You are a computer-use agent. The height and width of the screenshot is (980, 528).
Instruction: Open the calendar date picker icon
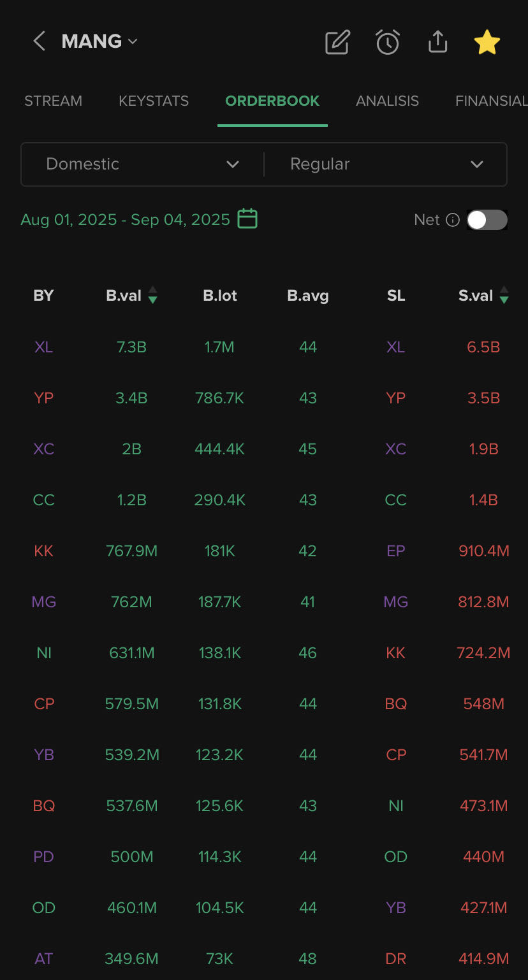coord(247,219)
